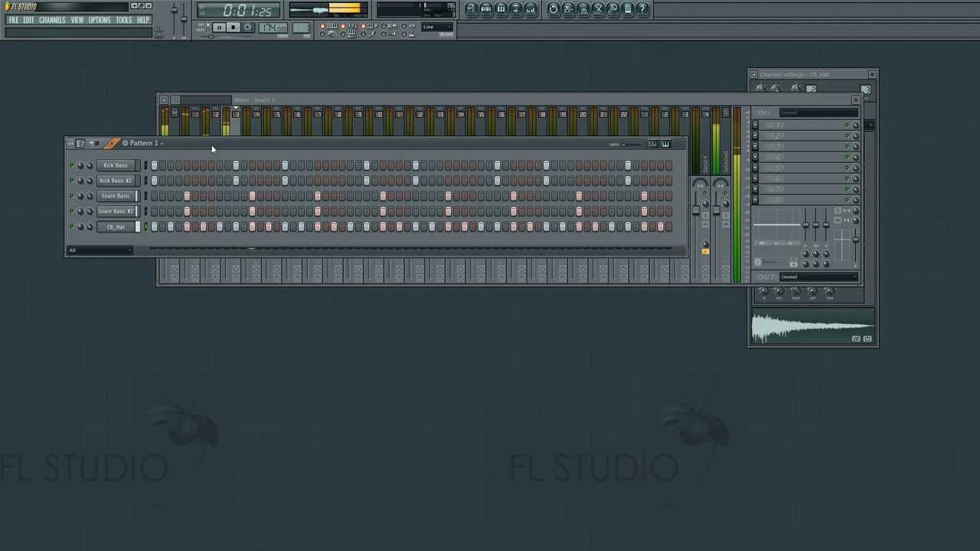Adjust the main volume slider in top toolbar
Image resolution: width=980 pixels, height=551 pixels.
tap(174, 19)
